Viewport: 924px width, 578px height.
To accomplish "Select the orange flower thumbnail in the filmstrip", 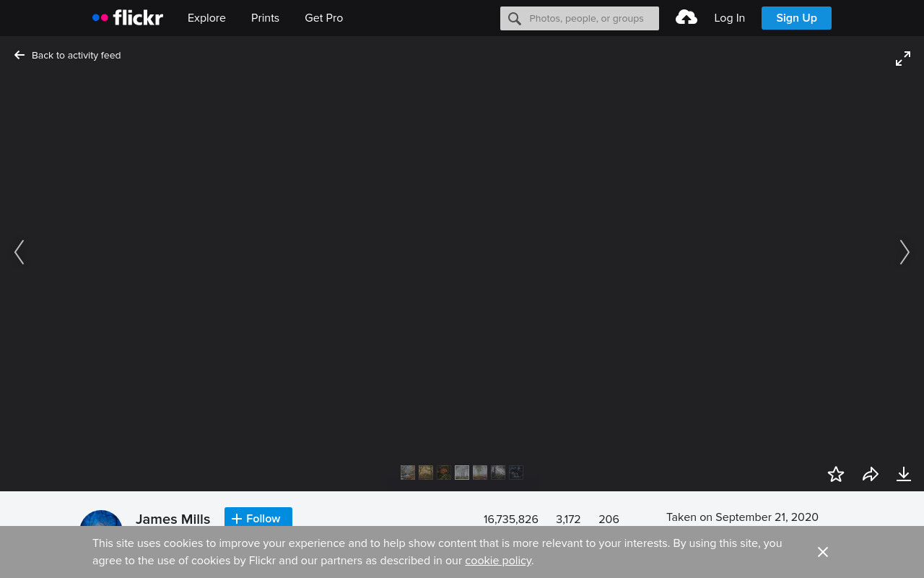I will (x=444, y=473).
